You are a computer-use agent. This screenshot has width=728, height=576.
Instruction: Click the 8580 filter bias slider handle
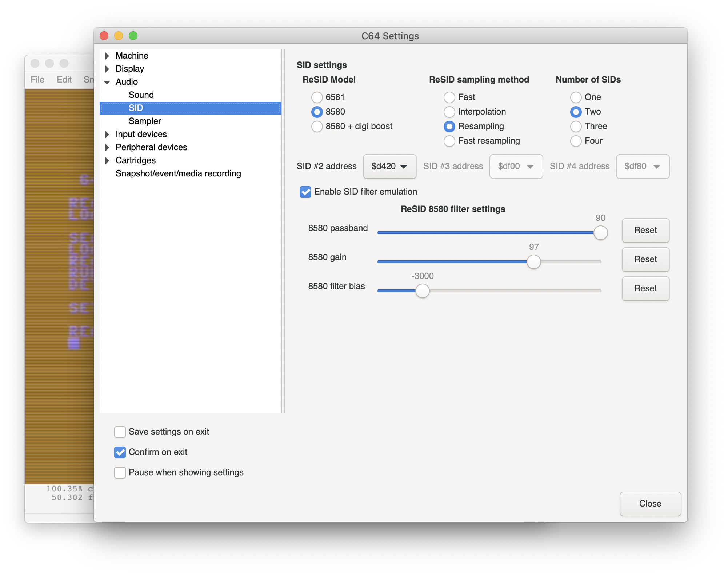(423, 291)
